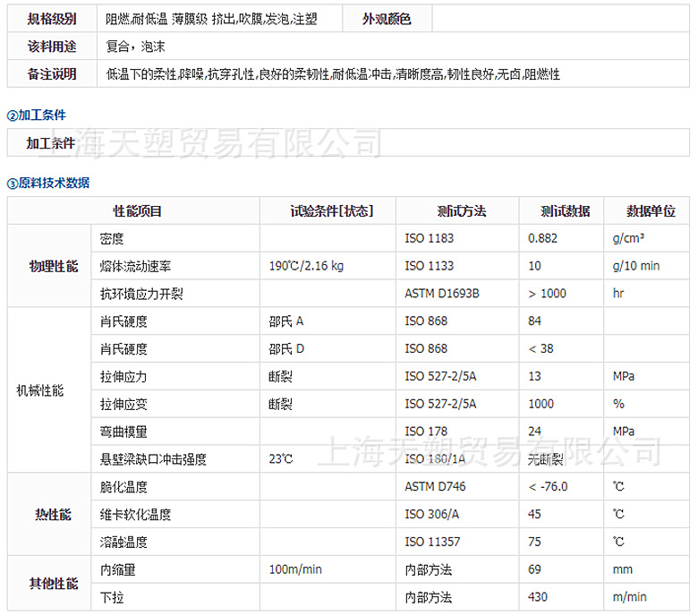Select the ASTM D1693B method cell
The width and height of the screenshot is (698, 616).
pos(457,294)
